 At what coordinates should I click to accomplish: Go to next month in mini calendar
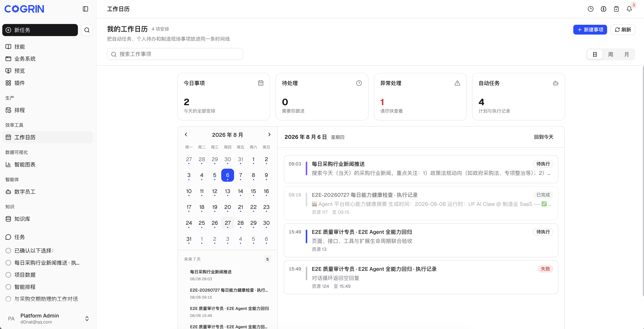click(269, 135)
